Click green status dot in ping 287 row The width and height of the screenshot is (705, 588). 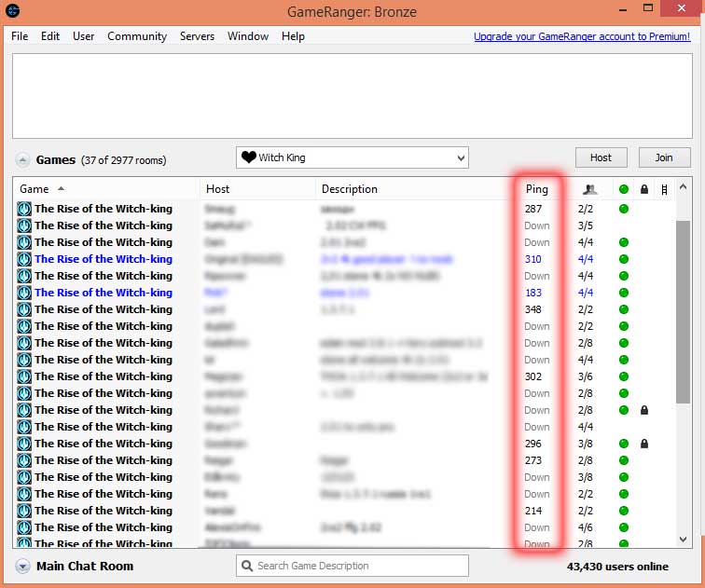(624, 209)
